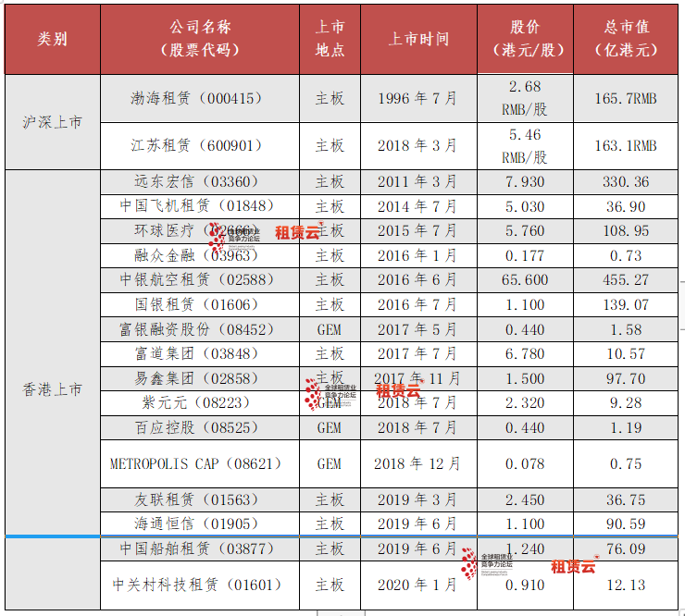Click the 远东宏信（03360） cell
Screen dimensions: 685x616
coord(200,182)
